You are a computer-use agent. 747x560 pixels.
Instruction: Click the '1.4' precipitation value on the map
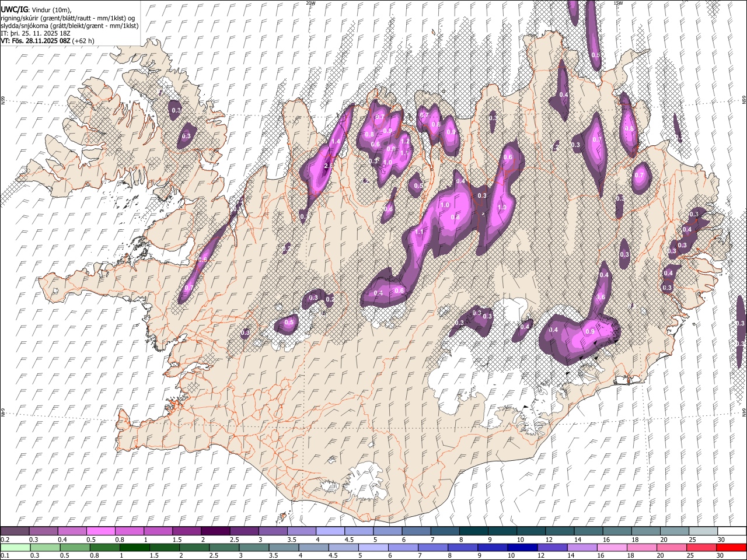tap(336, 141)
